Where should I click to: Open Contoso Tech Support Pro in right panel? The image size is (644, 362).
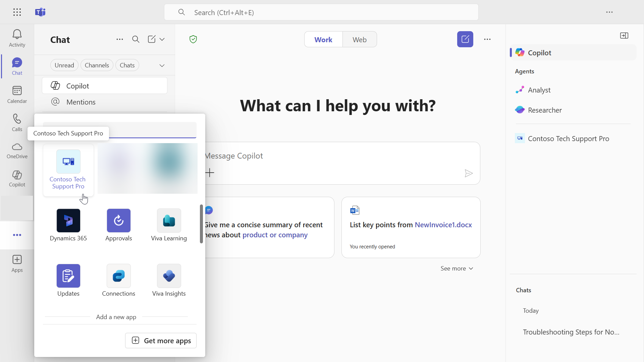pos(573,138)
